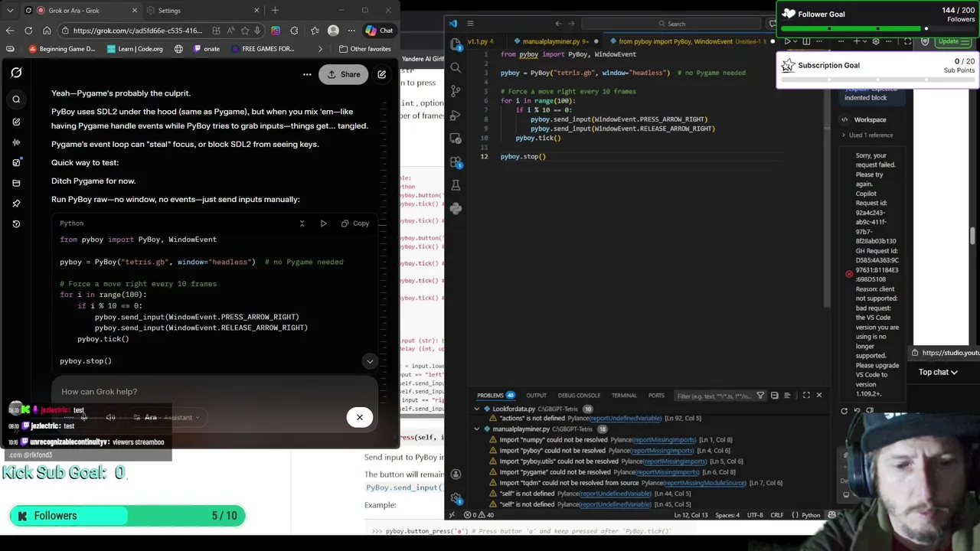The image size is (980, 551).
Task: Click the VS Code top Search box
Action: 671,24
